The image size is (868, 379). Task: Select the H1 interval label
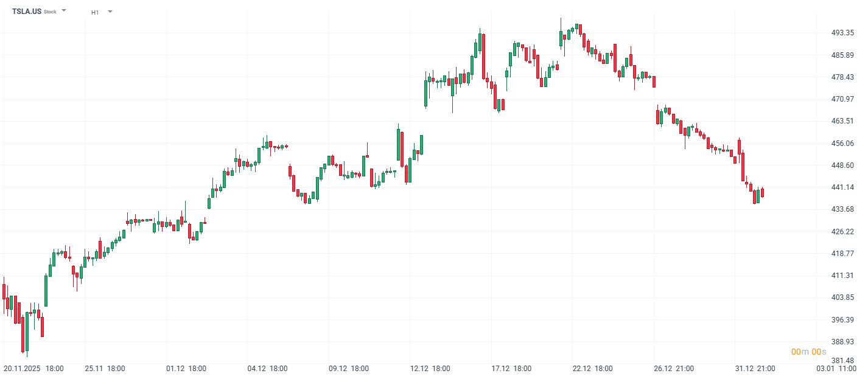point(95,12)
